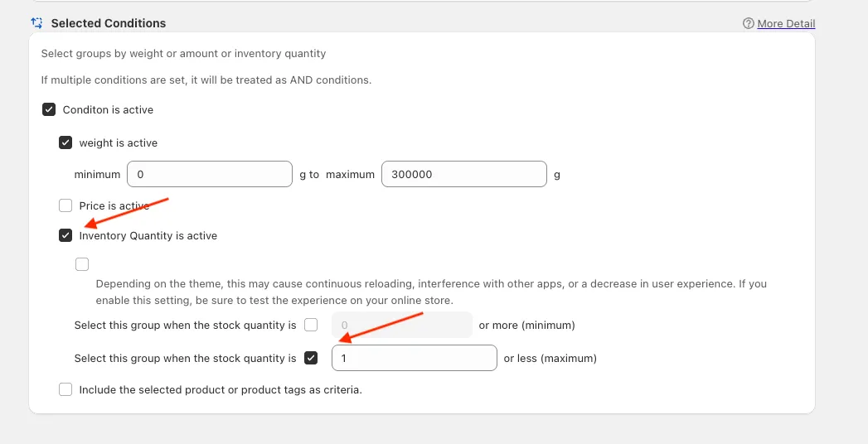Disable the "weight is active" checkbox
This screenshot has width=868, height=444.
click(65, 142)
